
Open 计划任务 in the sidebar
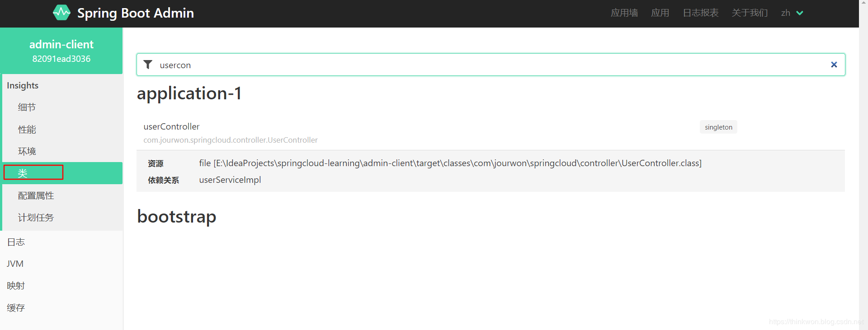click(36, 218)
